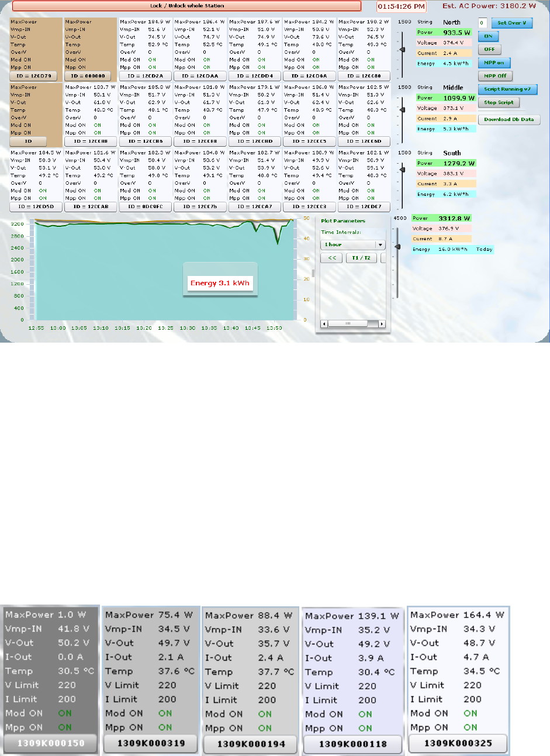Viewport: 550px width, 756px height.
Task: Click the over-voltage input field showing 0
Action: point(482,23)
